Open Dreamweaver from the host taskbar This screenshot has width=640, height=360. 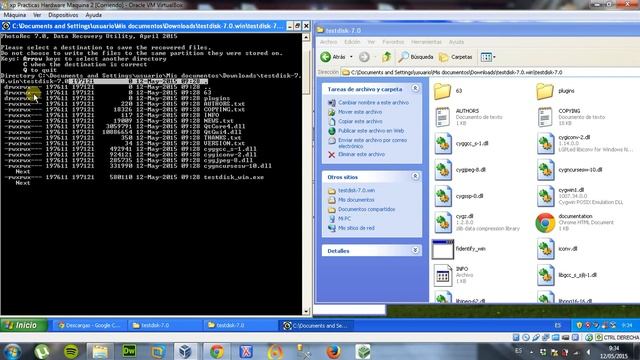point(129,351)
